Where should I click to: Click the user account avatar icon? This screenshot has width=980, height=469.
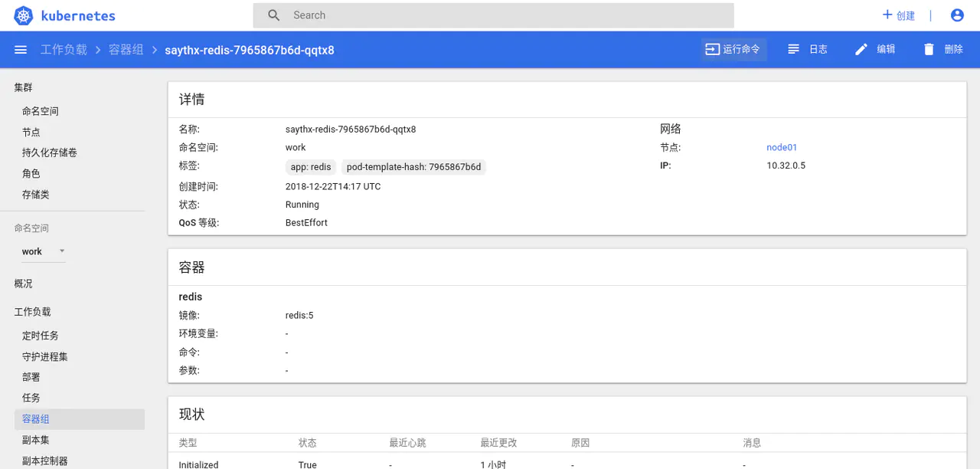pos(956,15)
